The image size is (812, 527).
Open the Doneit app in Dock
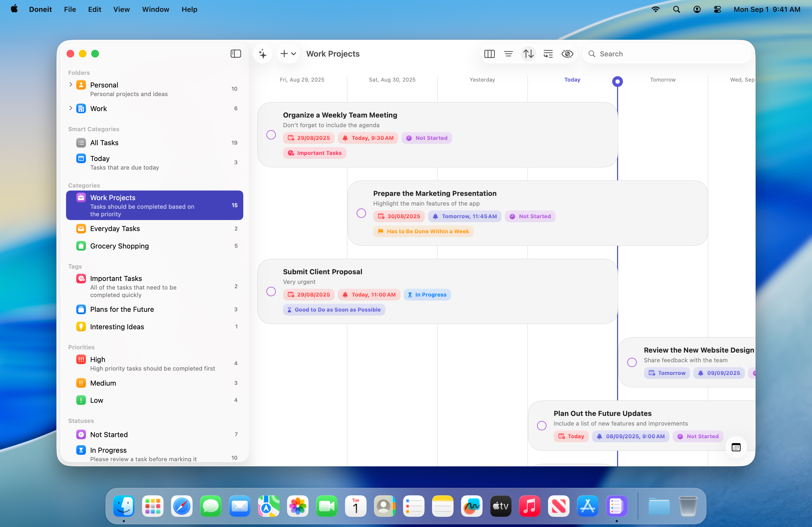(616, 506)
